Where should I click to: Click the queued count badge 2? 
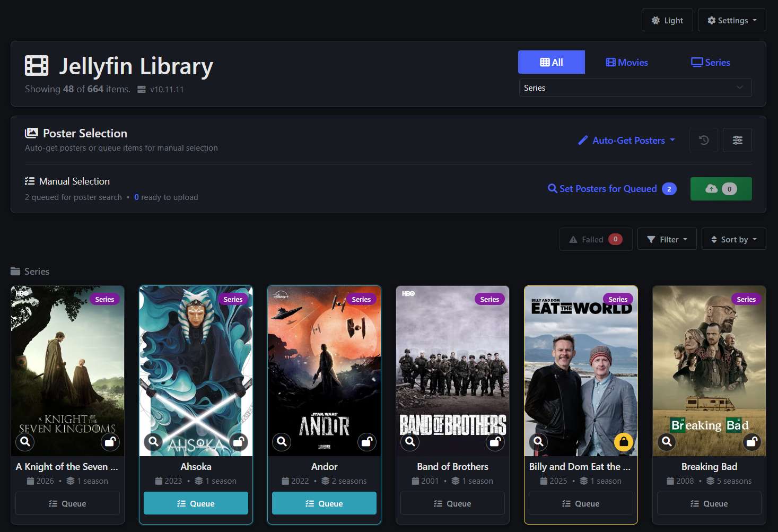click(x=669, y=189)
